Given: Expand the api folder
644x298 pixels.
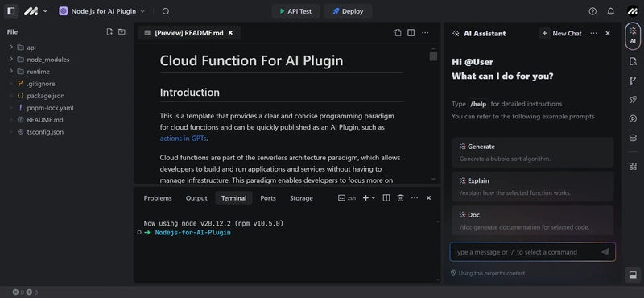Looking at the screenshot, I should coord(11,48).
